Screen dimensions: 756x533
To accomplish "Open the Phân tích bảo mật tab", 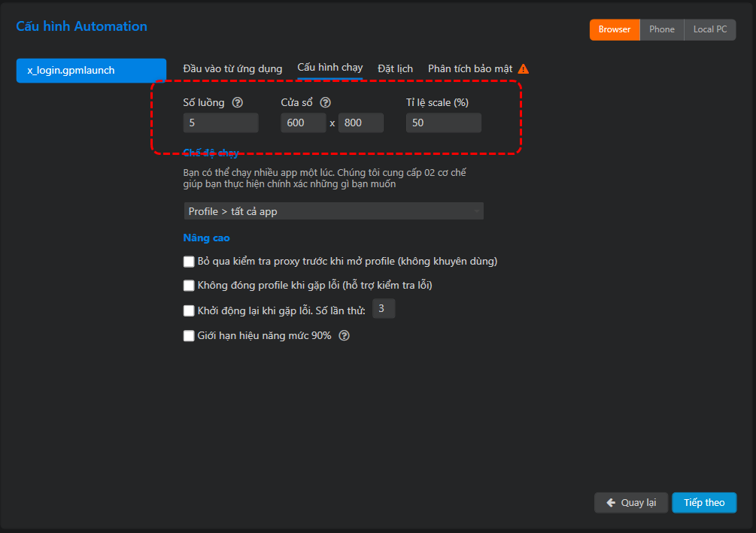I will [470, 68].
